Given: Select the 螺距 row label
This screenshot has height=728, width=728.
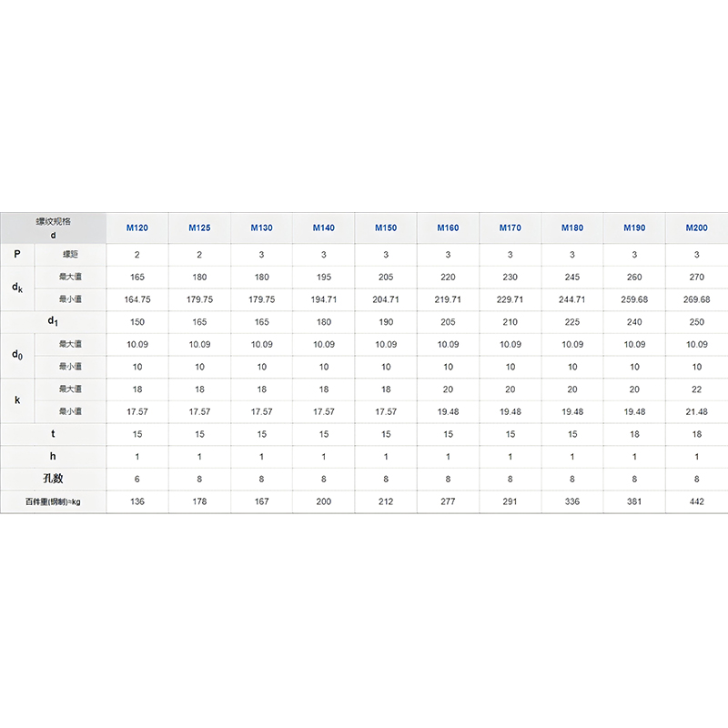Looking at the screenshot, I should pos(70,255).
